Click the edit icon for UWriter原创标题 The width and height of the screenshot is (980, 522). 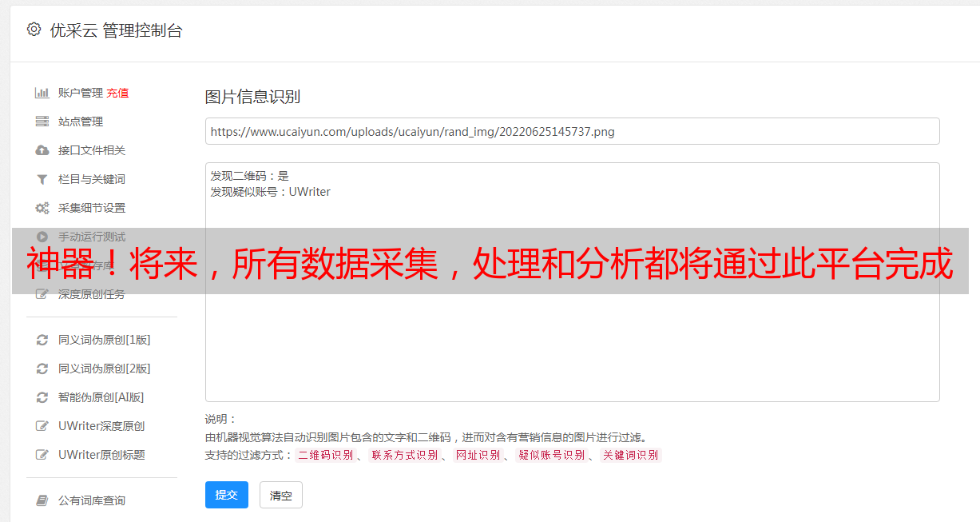pyautogui.click(x=42, y=455)
